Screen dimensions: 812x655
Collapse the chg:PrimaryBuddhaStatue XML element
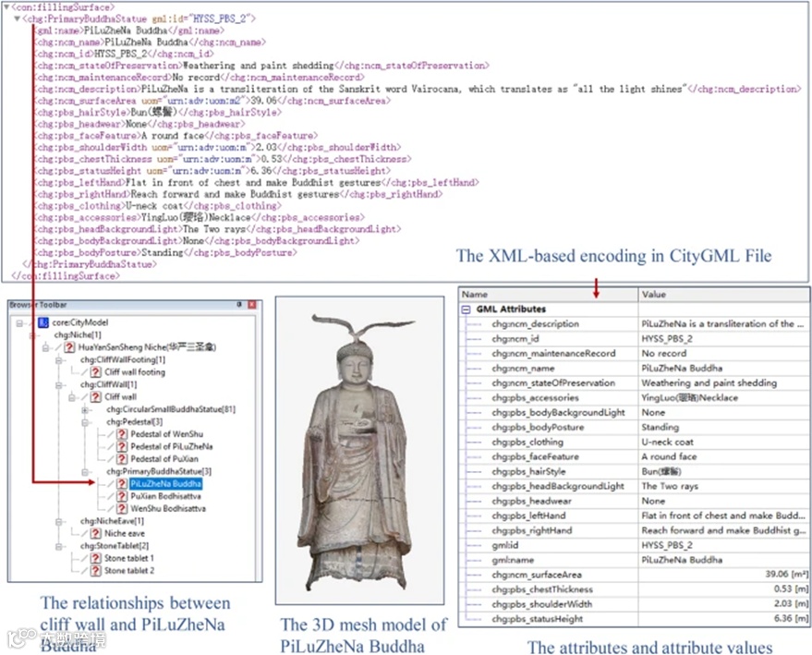(x=17, y=18)
